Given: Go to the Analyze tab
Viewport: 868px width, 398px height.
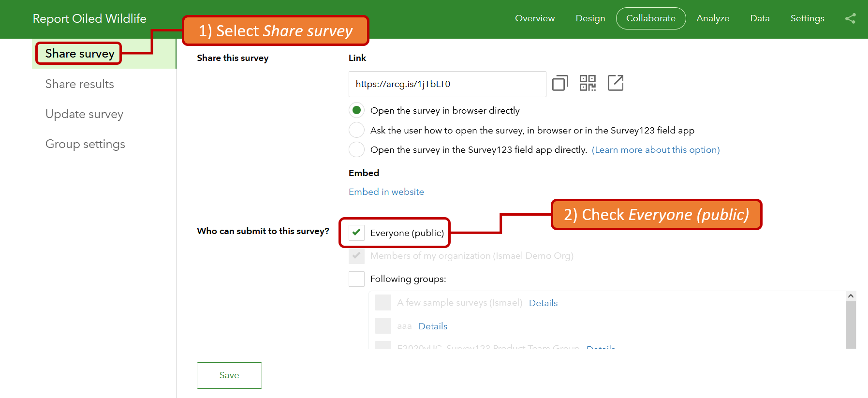Looking at the screenshot, I should tap(713, 18).
